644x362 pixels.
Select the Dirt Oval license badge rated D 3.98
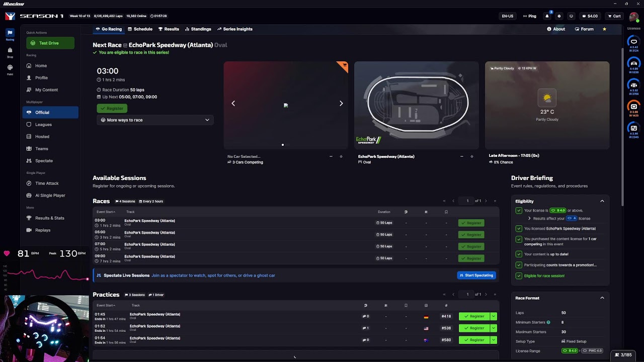click(634, 108)
